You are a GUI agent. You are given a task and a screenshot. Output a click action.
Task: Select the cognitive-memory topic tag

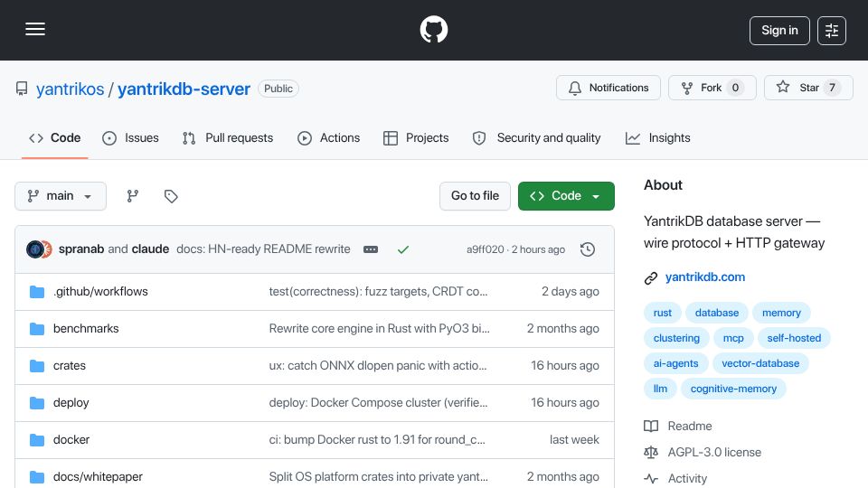pyautogui.click(x=733, y=389)
